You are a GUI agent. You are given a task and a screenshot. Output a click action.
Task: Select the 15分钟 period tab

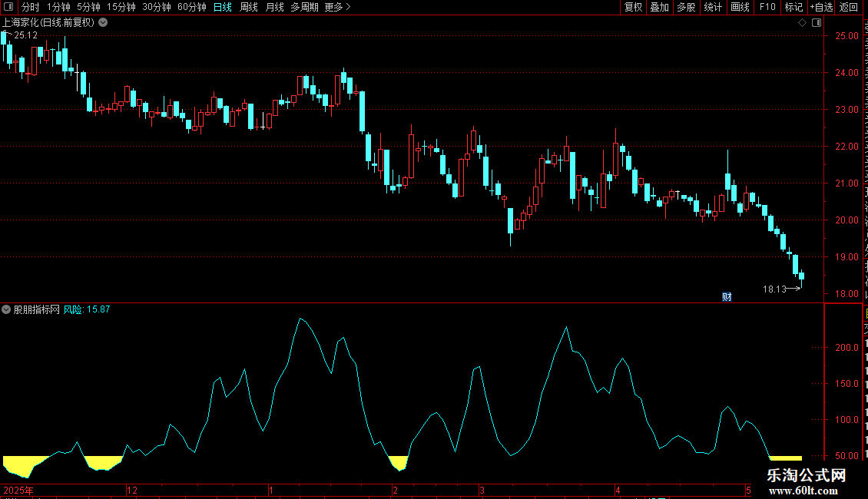[x=121, y=7]
